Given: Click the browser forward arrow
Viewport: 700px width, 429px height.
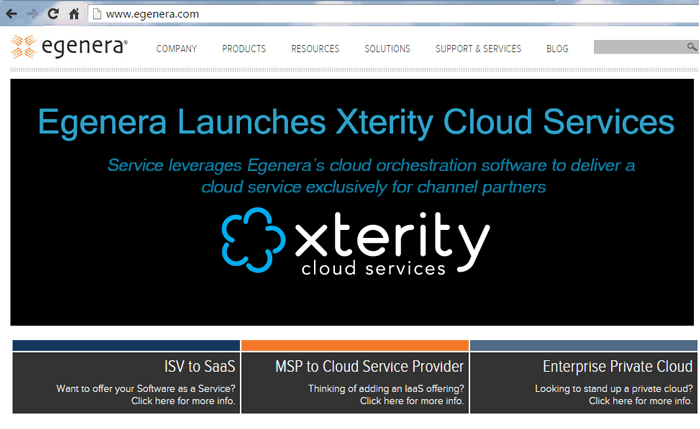Looking at the screenshot, I should click(x=32, y=14).
